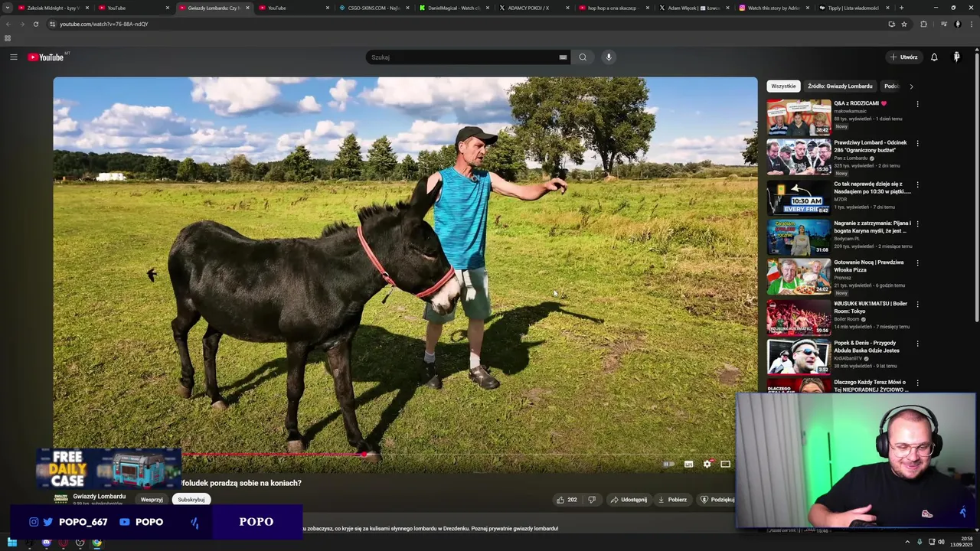Open options menu for Prawdziwy Lombard video
Viewport: 980px width, 551px height.
[917, 143]
